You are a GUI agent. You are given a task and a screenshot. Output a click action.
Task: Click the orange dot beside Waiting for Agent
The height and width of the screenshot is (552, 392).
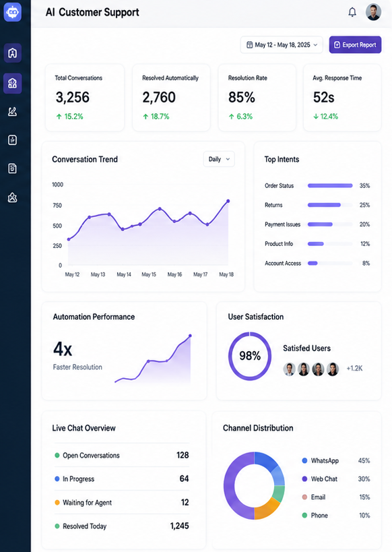57,502
